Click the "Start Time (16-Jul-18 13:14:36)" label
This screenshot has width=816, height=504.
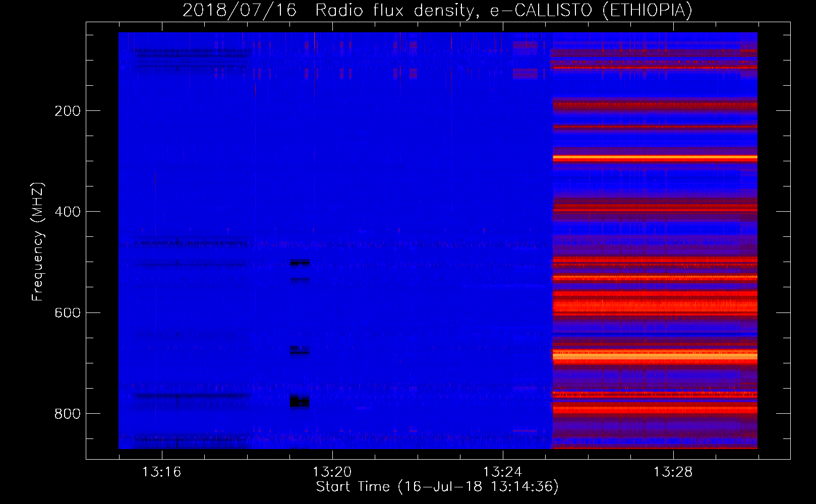(x=437, y=487)
